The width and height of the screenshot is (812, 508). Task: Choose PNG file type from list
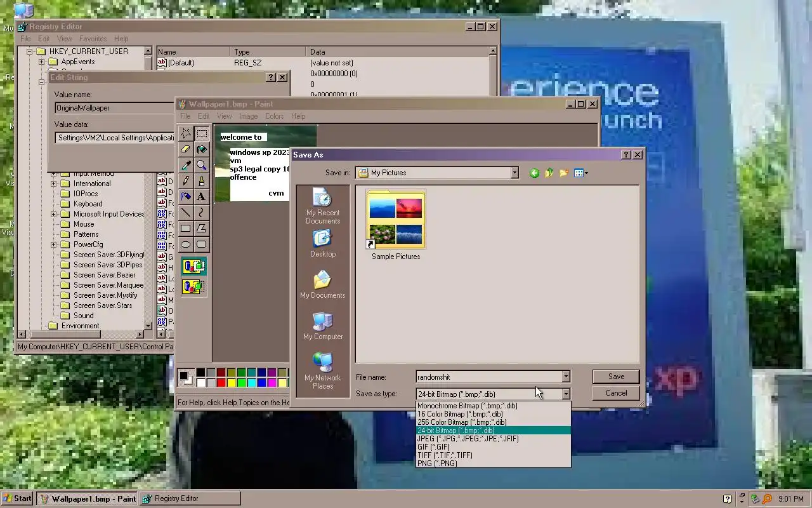pos(493,464)
